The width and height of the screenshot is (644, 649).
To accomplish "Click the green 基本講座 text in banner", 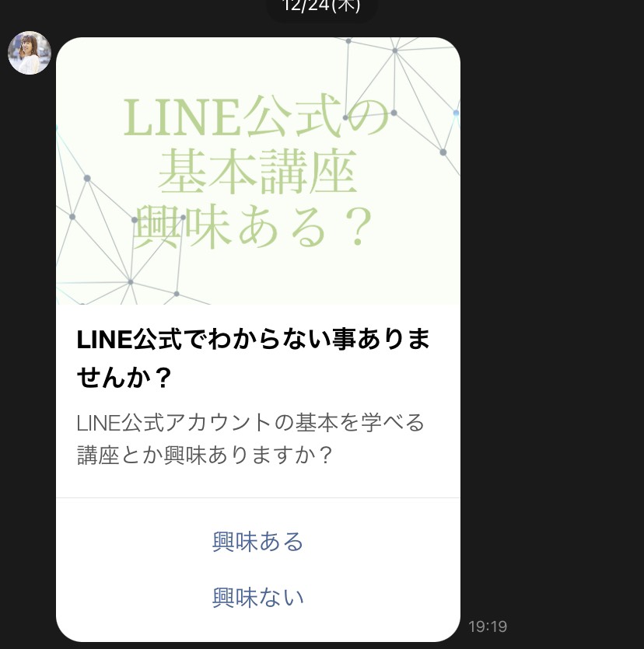I will 257,173.
